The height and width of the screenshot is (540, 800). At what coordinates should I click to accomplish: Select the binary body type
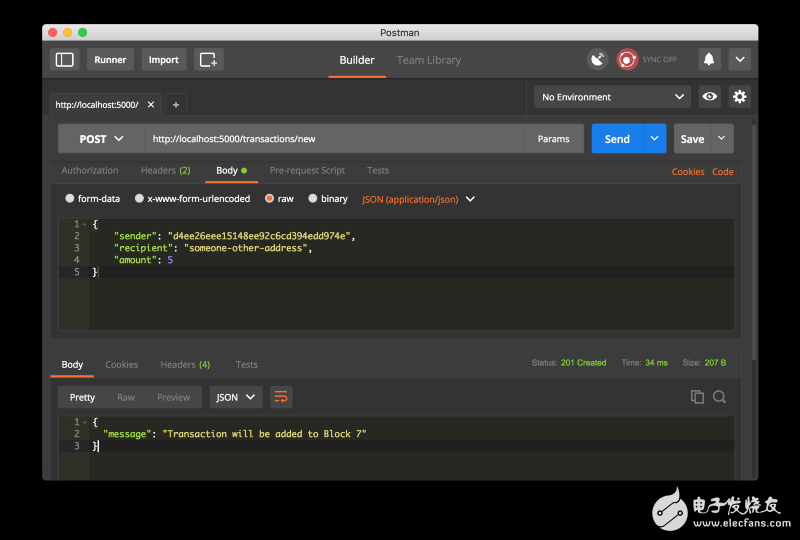coord(313,199)
